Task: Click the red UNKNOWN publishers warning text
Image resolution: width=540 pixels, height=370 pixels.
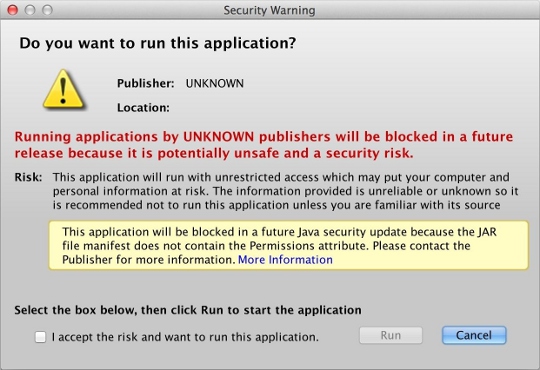Action: 264,145
